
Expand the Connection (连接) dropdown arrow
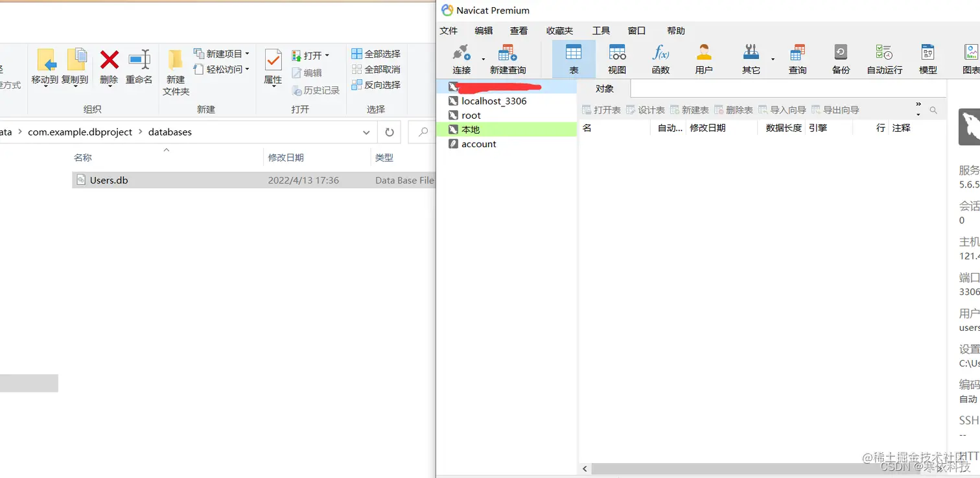483,59
